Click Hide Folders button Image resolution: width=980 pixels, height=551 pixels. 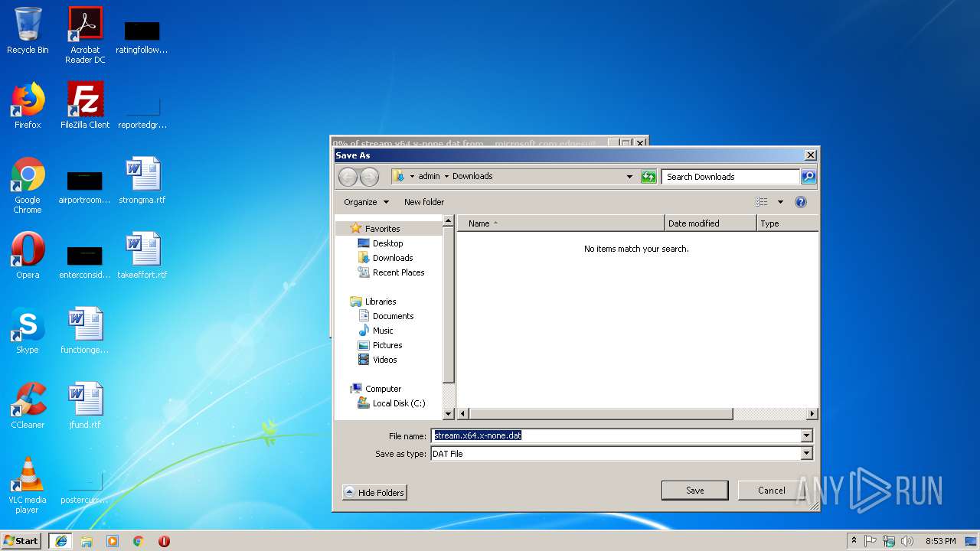374,492
